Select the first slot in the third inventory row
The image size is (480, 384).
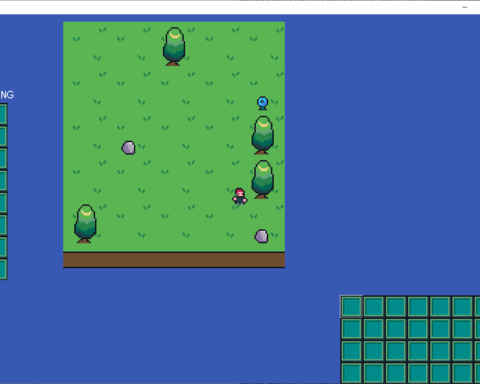[351, 350]
